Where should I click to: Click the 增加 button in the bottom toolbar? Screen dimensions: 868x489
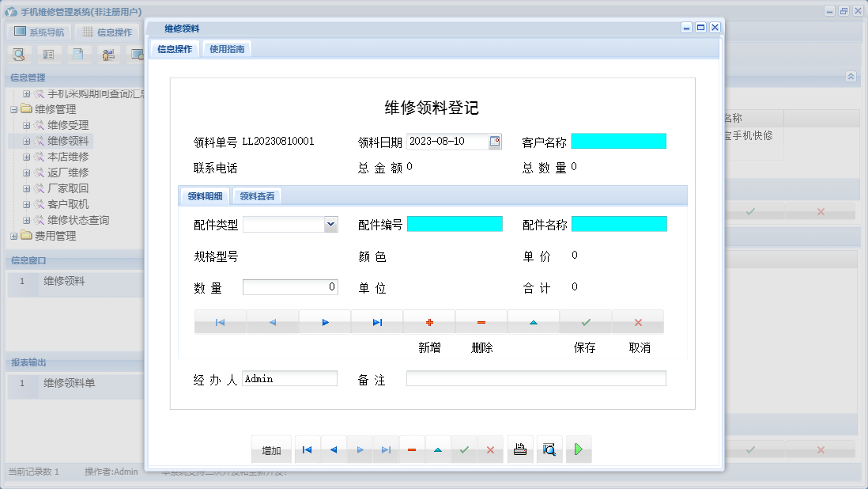270,449
